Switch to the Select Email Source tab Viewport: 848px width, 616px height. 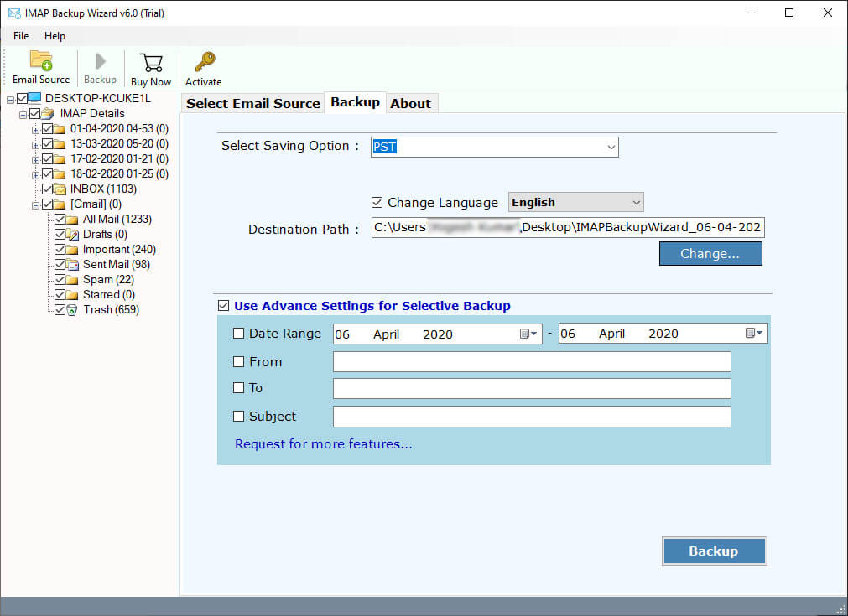tap(252, 103)
